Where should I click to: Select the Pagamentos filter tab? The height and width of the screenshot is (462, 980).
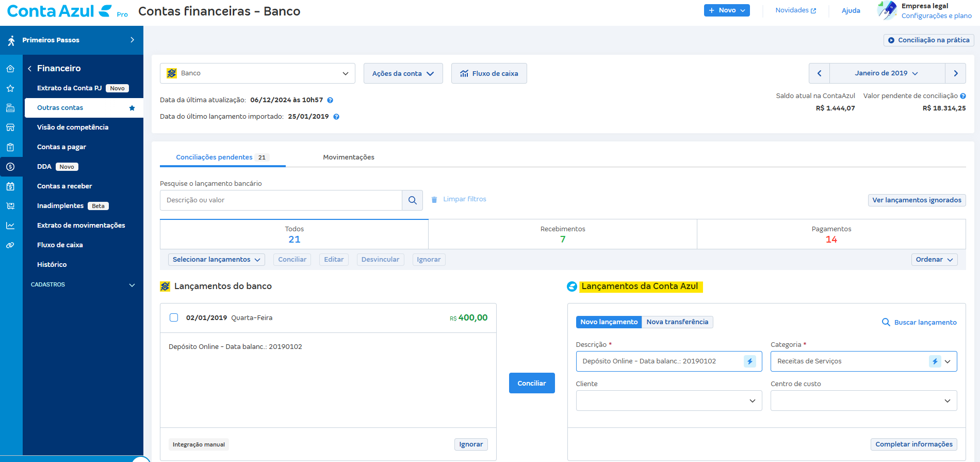(x=831, y=234)
